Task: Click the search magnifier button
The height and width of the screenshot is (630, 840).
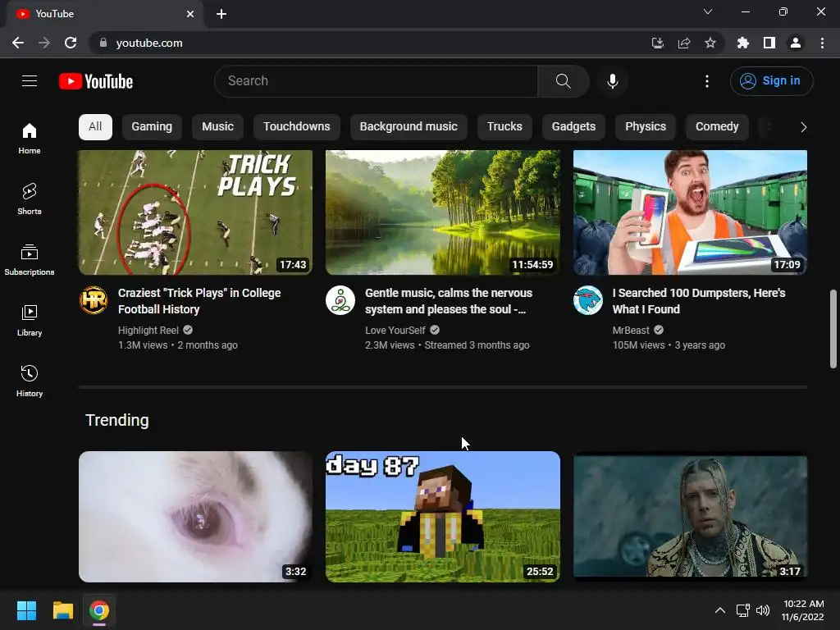Action: pyautogui.click(x=563, y=81)
